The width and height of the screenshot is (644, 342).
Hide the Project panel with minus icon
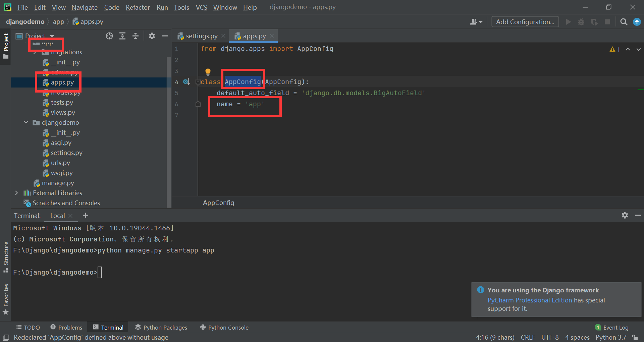pos(165,36)
